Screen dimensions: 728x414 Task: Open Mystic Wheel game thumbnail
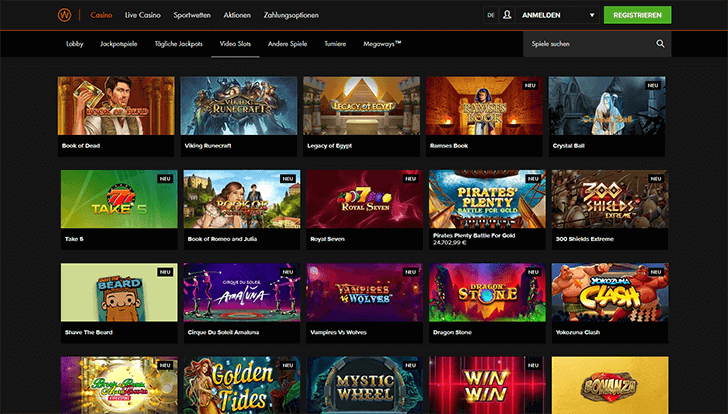coord(364,385)
